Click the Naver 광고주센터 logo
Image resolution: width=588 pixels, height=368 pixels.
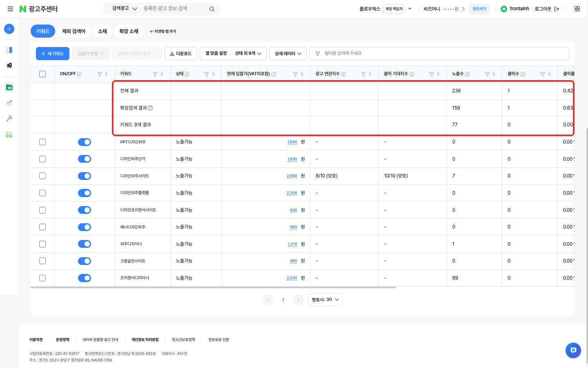(x=39, y=9)
